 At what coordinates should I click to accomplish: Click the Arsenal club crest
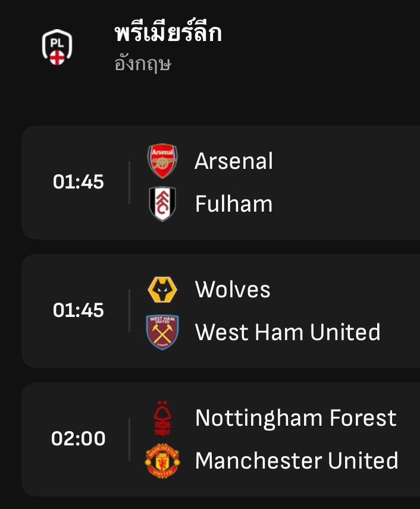pyautogui.click(x=162, y=161)
